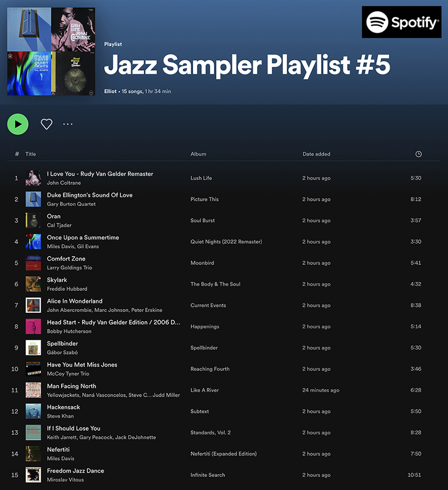Screen dimensions: 448x490
Task: Click the 24 minutes ago date entry
Action: (x=321, y=390)
